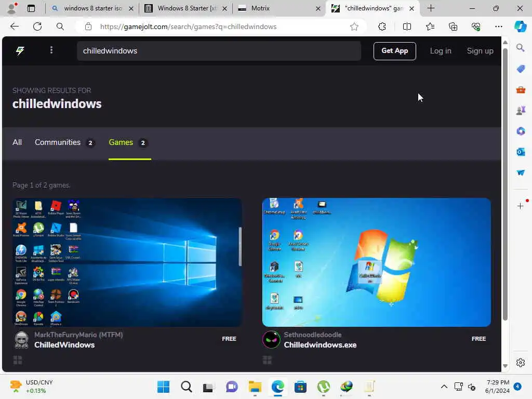Visit Sethnoodledoodle developer profile

point(312,335)
